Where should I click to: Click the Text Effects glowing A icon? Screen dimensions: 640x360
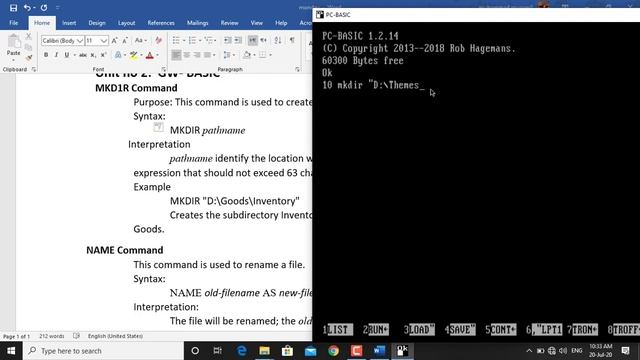(118, 55)
